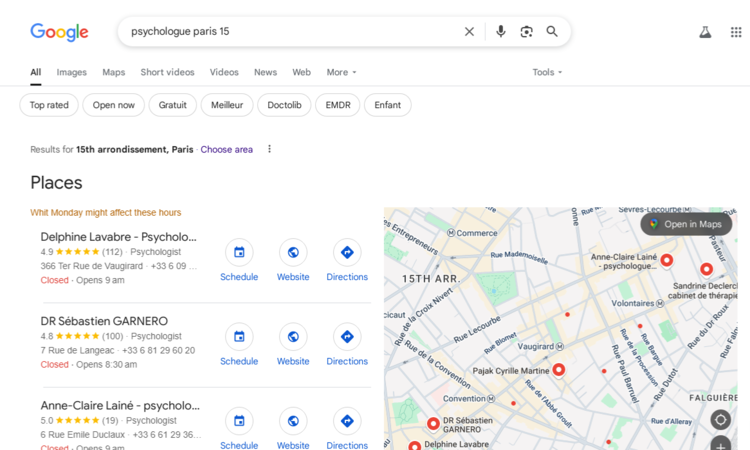Open Search Labs flask icon

[705, 32]
